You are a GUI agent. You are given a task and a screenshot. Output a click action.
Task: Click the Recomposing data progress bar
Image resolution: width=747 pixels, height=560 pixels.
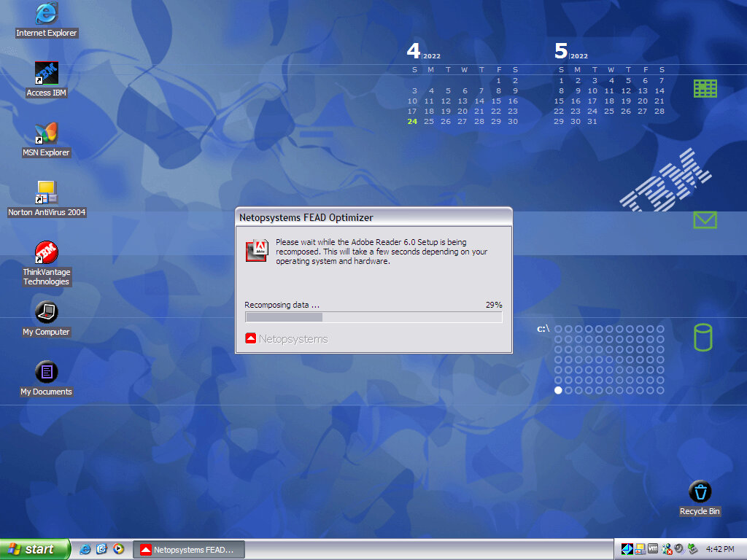coord(373,317)
